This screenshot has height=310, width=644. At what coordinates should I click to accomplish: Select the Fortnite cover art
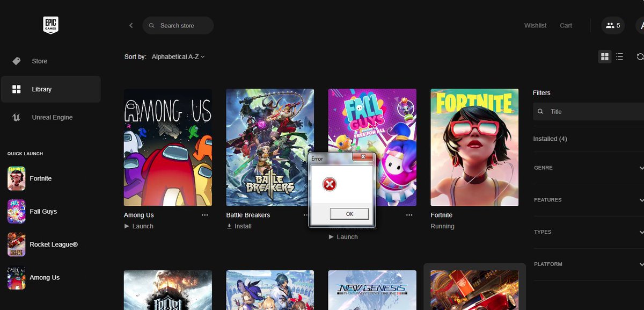click(475, 147)
